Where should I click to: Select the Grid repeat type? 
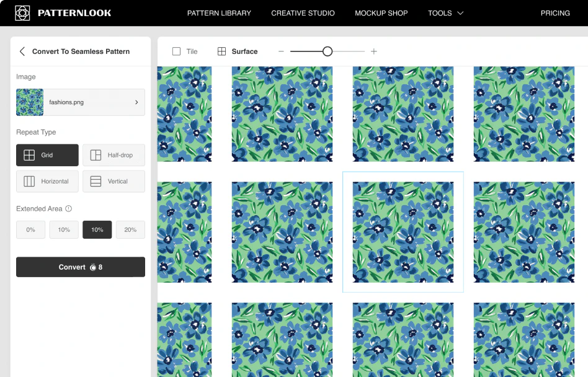(47, 155)
